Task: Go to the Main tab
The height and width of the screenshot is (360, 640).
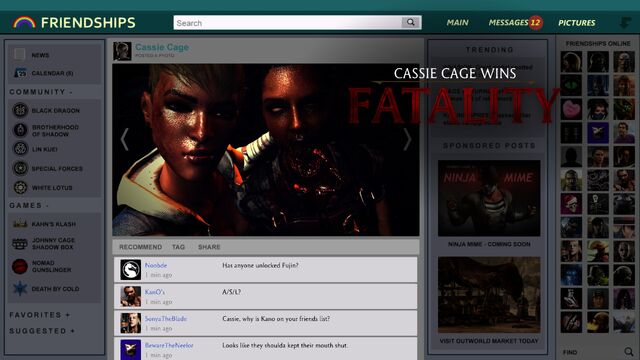Action: click(457, 23)
